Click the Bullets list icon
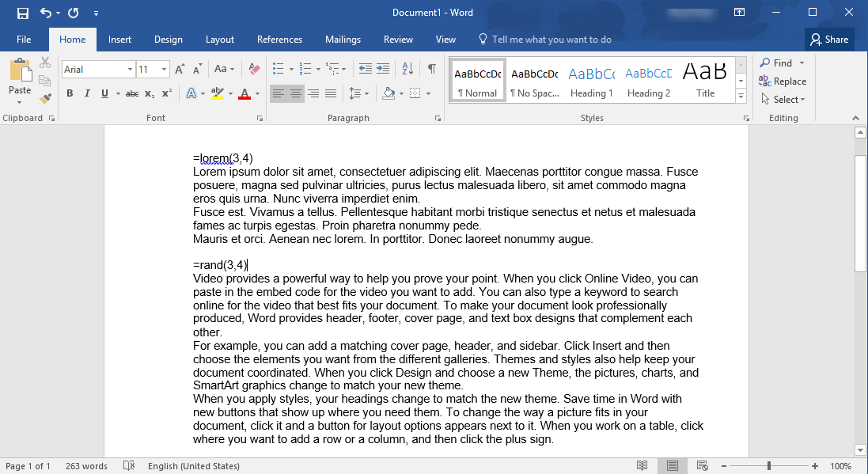Screen dimensions: 868x474 point(278,69)
